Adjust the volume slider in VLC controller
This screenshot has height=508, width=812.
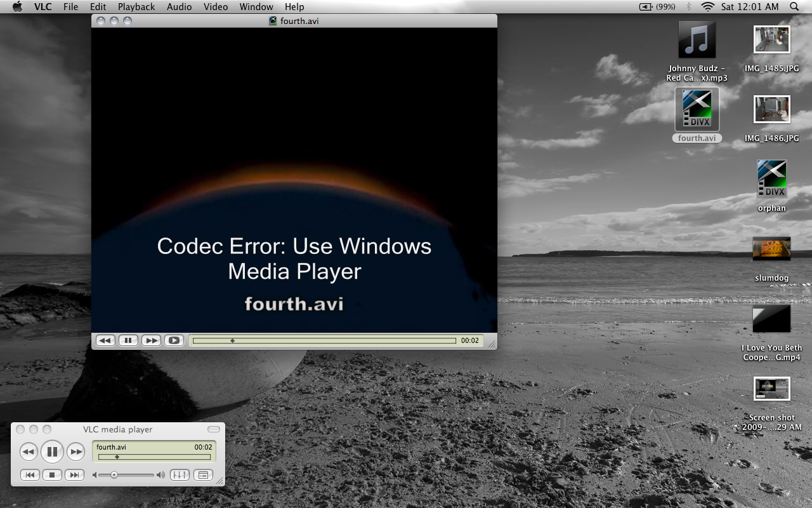coord(126,475)
